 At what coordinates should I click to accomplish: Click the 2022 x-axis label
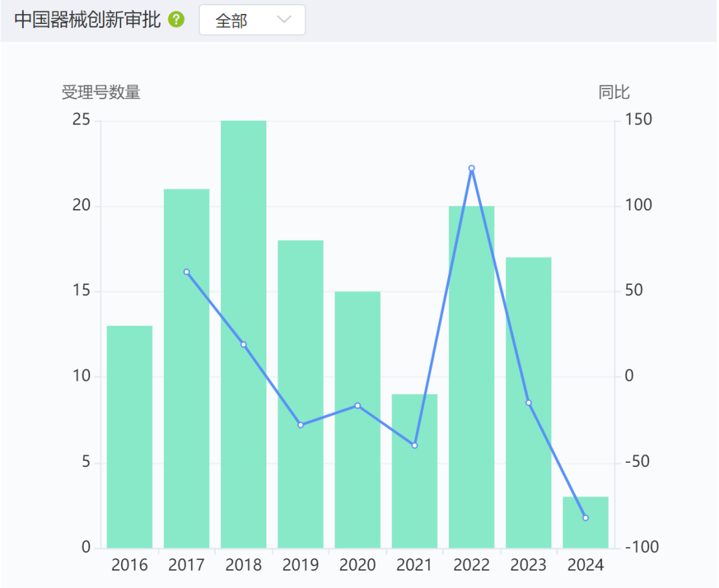tap(471, 565)
